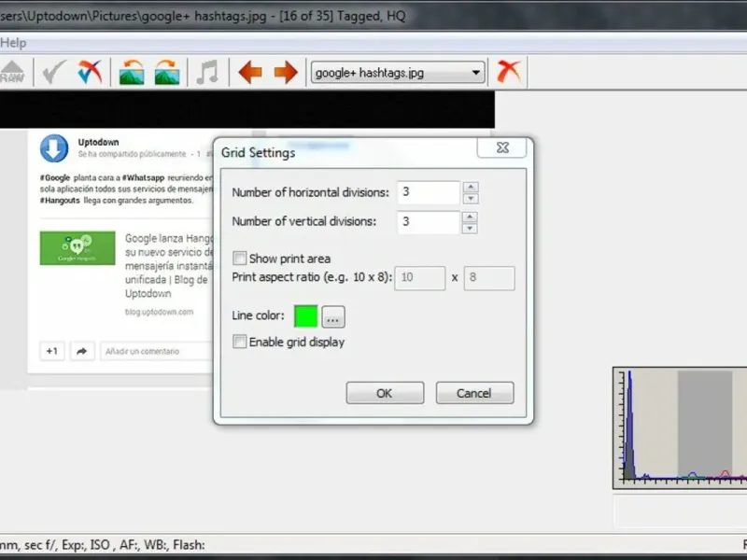The width and height of the screenshot is (747, 560).
Task: Open line color picker with ellipsis button
Action: 333,317
